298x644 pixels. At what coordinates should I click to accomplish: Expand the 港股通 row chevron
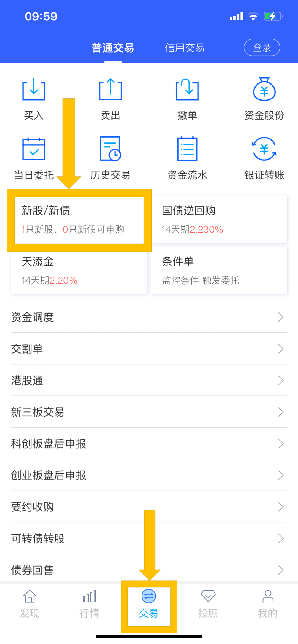(x=281, y=381)
